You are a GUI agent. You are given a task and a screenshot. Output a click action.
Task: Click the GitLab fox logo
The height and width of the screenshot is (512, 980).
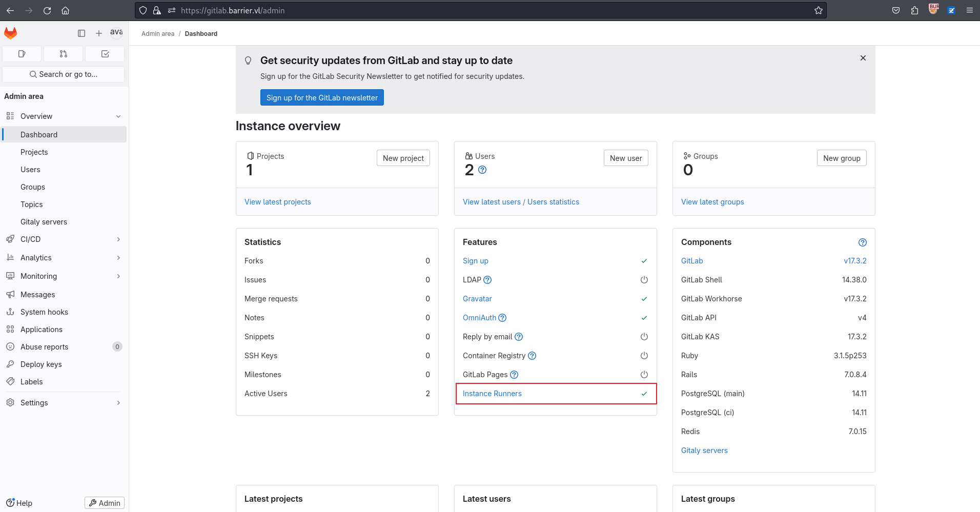(x=11, y=33)
